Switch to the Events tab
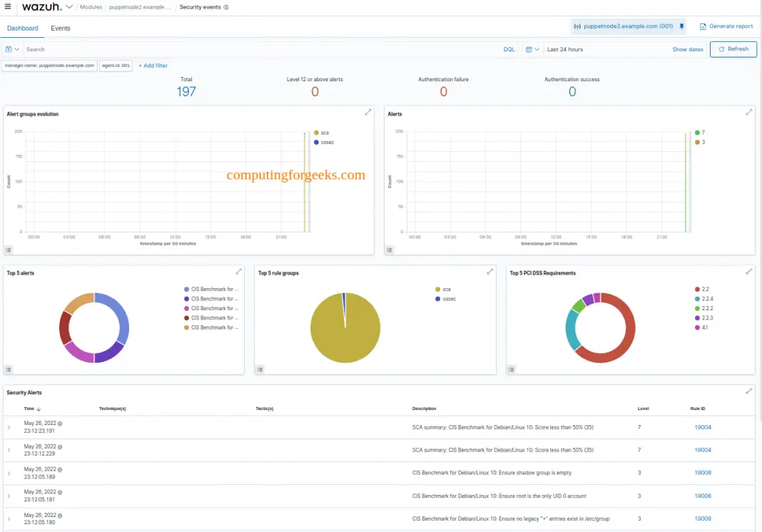This screenshot has height=532, width=762. [x=60, y=28]
